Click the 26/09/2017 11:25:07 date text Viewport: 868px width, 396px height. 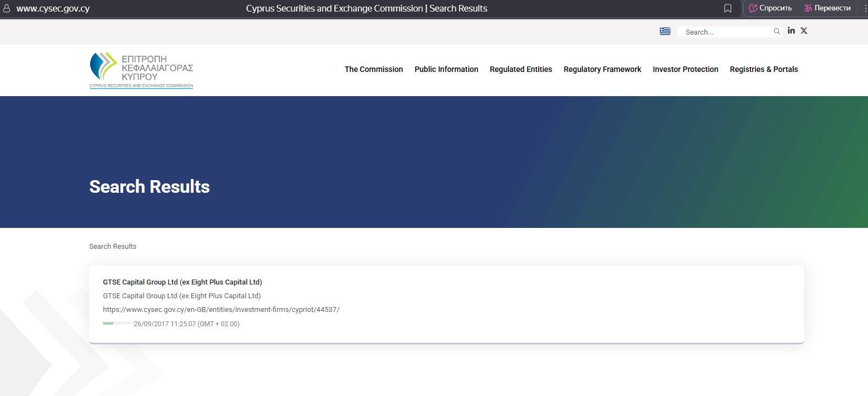point(187,324)
